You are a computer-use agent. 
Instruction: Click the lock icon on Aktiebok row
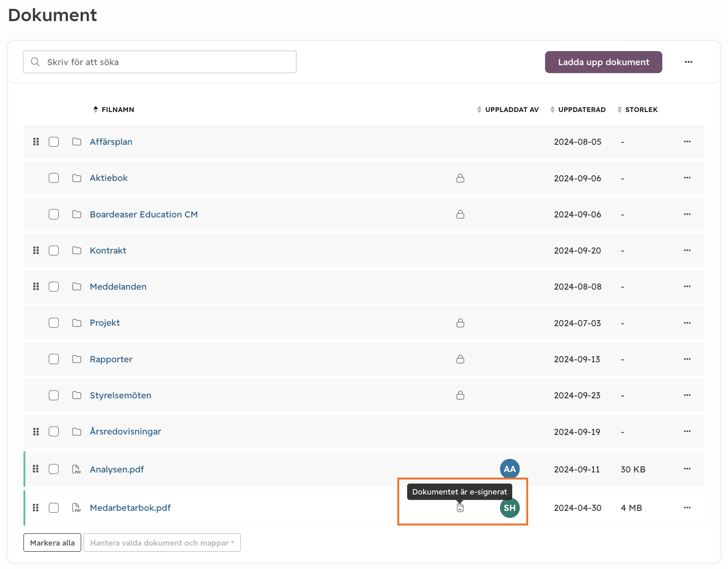point(460,178)
